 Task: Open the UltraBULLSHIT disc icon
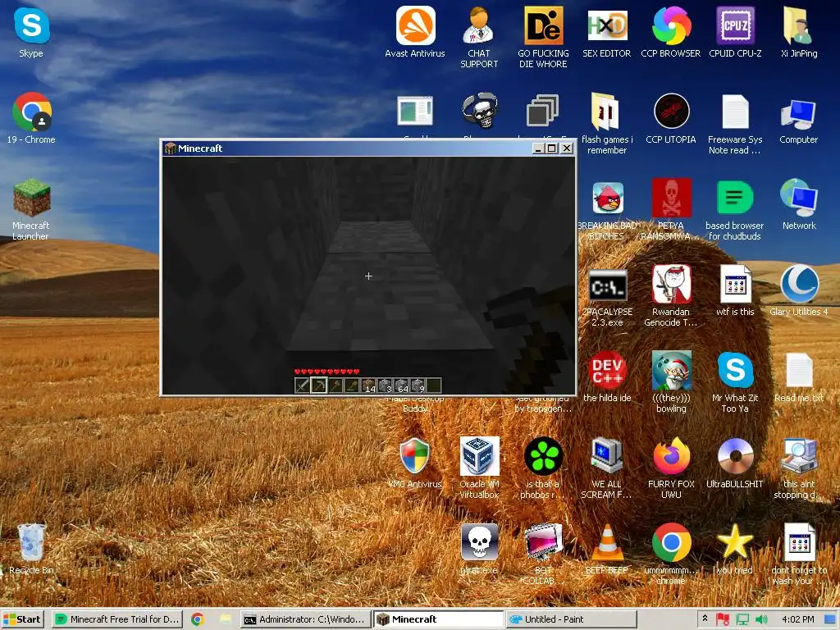735,463
